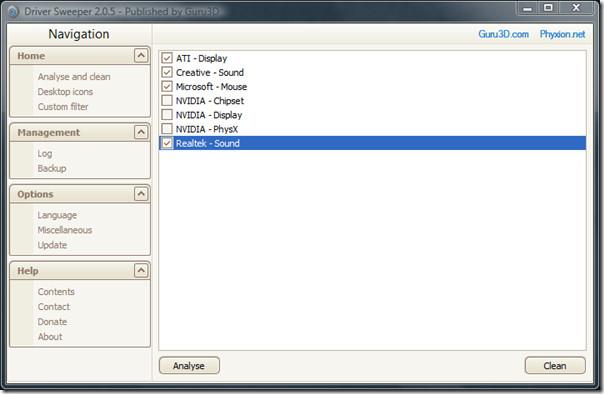Collapse the Management navigation section
Viewport: 604px width, 394px height.
click(141, 132)
